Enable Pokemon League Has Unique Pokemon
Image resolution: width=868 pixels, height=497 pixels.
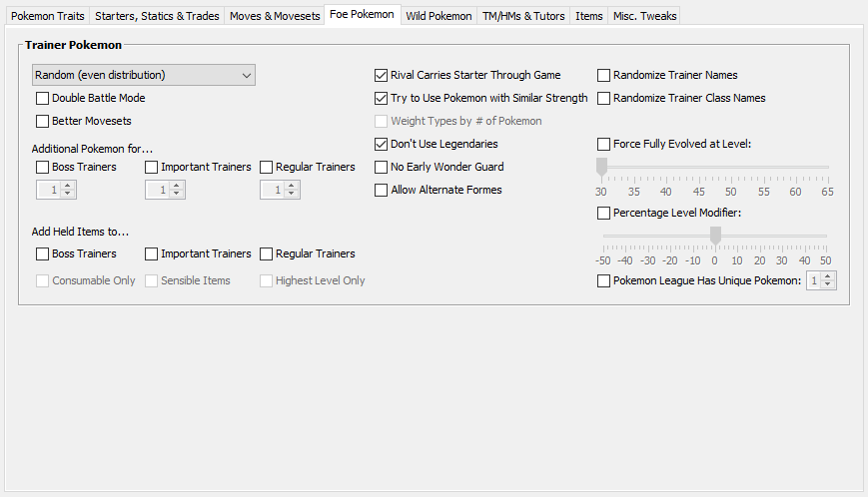point(604,280)
